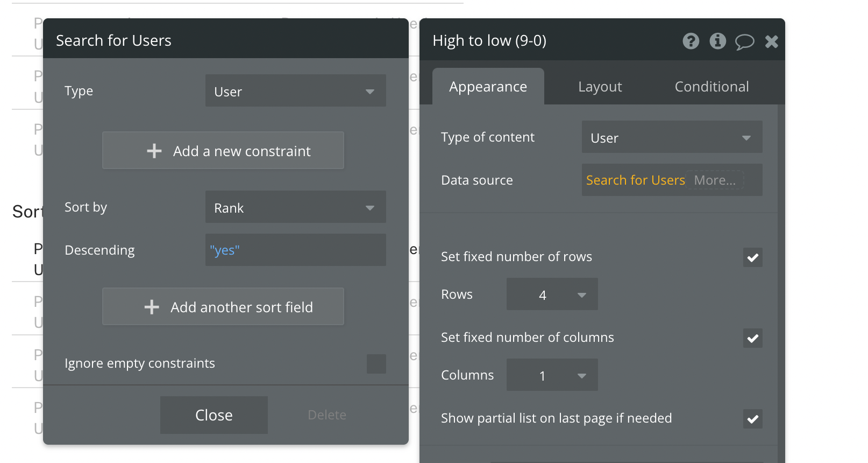Toggle Set fixed number of columns checkbox
868x463 pixels.
click(x=753, y=338)
